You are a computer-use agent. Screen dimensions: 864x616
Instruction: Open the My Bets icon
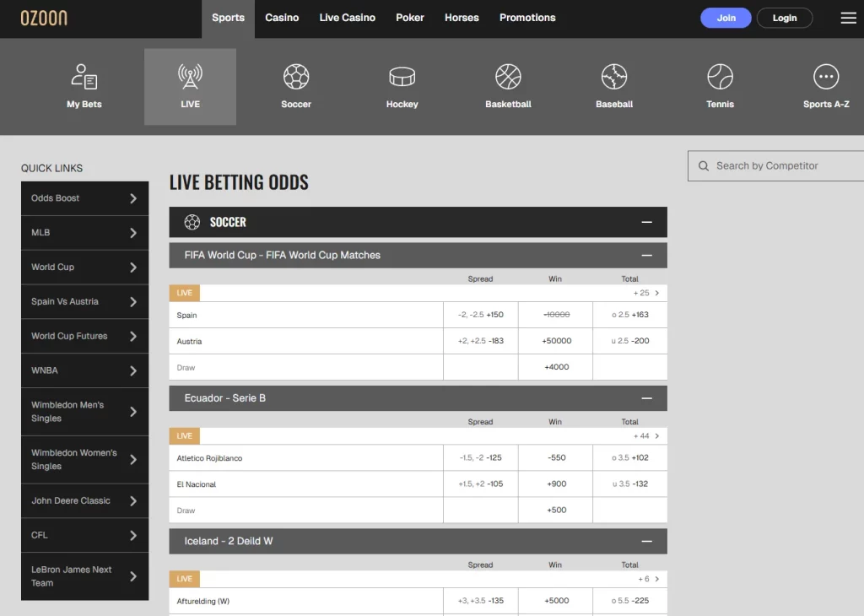(84, 77)
